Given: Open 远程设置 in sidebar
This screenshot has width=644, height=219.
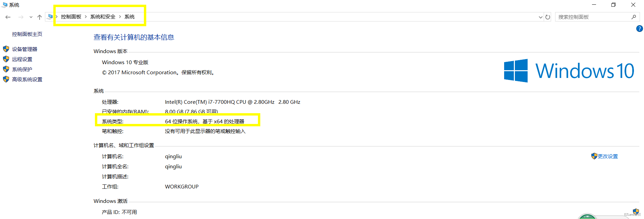Looking at the screenshot, I should click(x=22, y=59).
